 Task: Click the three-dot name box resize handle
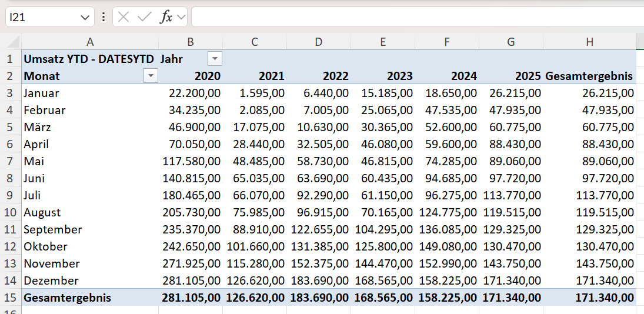coord(104,17)
